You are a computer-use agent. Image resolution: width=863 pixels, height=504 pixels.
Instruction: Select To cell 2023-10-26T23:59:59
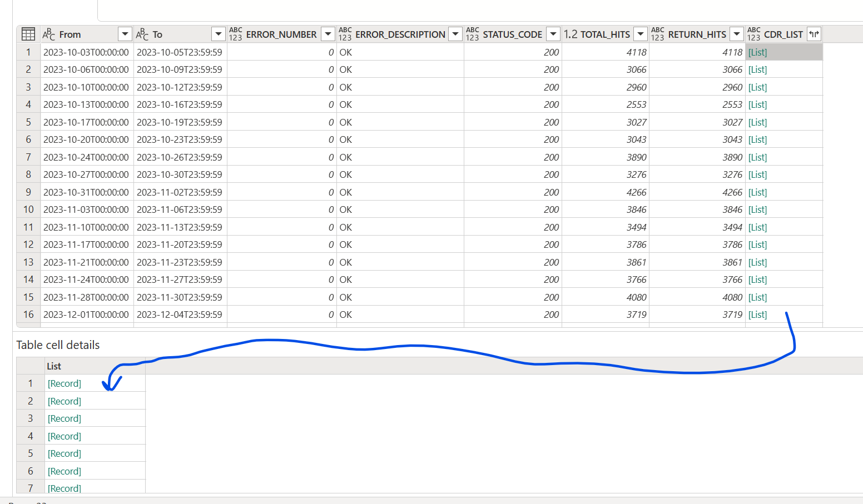[x=180, y=157]
